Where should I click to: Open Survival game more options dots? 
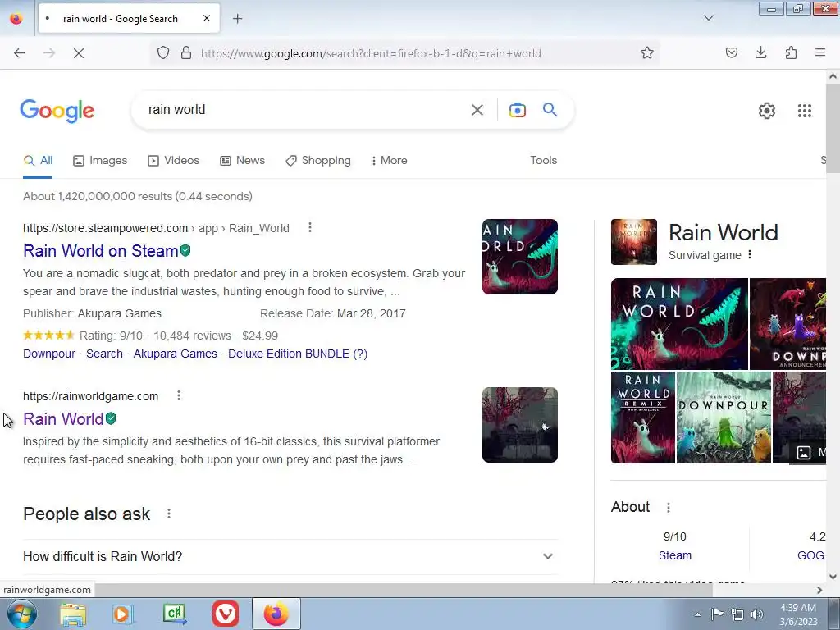click(x=750, y=255)
